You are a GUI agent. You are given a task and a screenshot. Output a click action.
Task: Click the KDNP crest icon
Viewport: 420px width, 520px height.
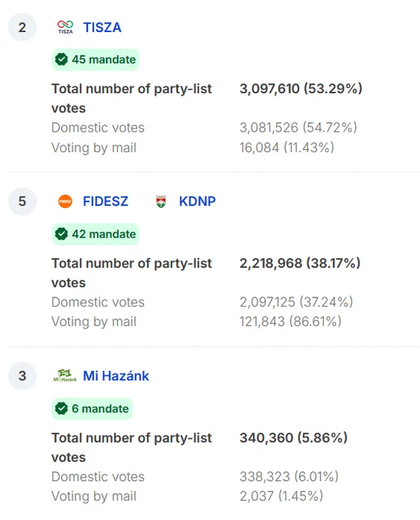point(161,201)
